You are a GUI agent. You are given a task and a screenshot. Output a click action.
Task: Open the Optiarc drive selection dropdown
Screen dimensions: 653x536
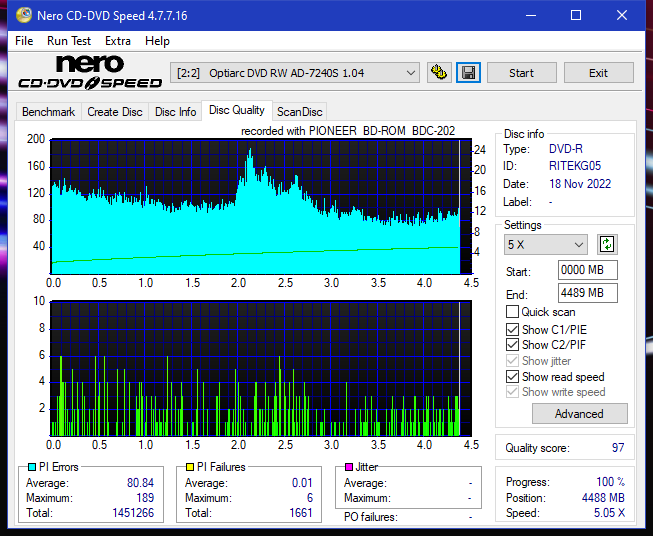tap(294, 73)
